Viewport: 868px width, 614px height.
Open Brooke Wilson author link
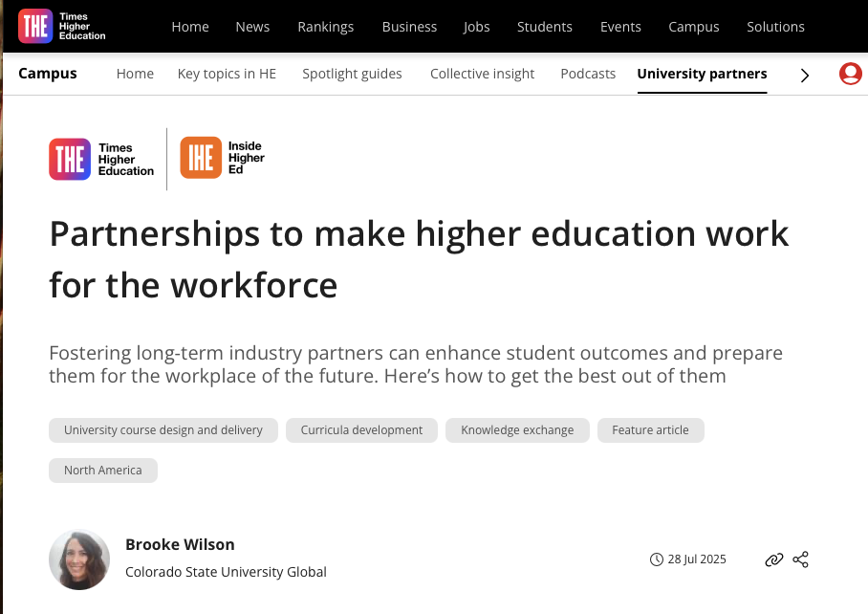point(180,544)
